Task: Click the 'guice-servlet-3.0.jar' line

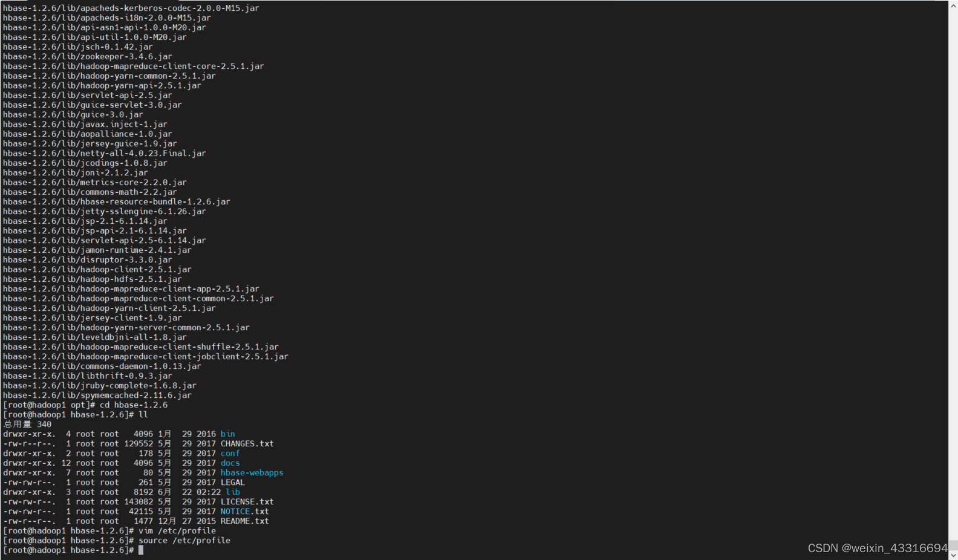Action: click(x=93, y=105)
